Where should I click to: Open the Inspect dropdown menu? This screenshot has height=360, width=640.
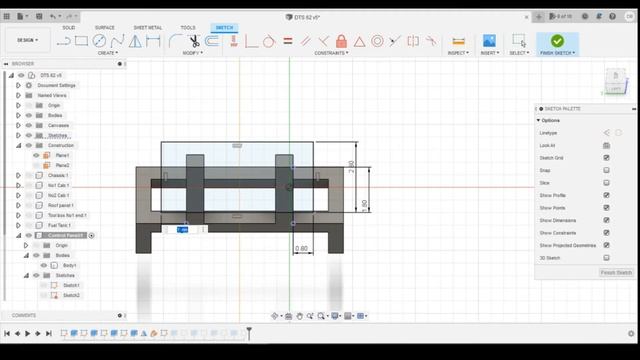pyautogui.click(x=458, y=53)
